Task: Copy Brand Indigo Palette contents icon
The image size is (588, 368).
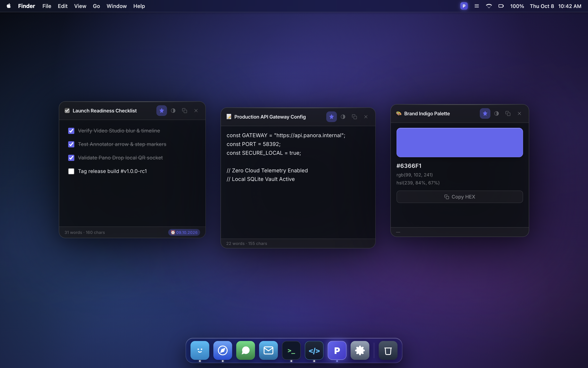Action: (508, 114)
